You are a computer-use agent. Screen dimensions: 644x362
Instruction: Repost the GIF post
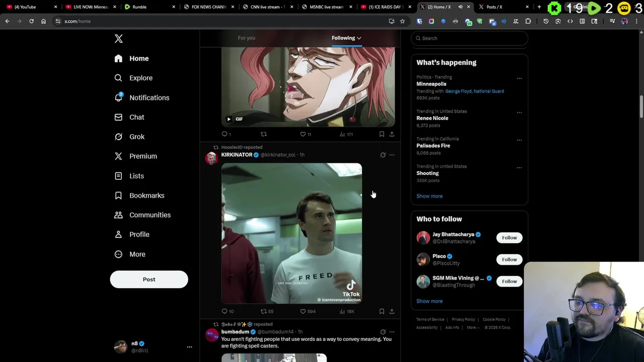tap(264, 134)
